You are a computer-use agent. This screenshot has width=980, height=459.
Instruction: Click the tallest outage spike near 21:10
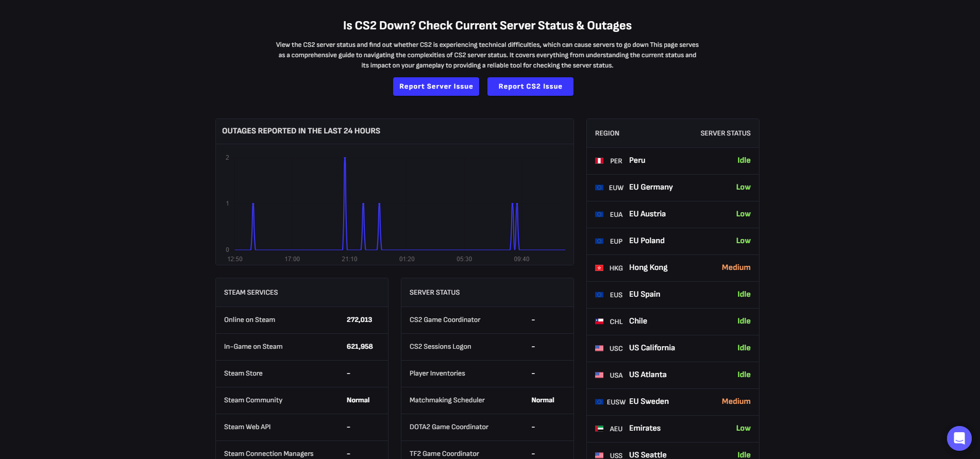tap(345, 159)
